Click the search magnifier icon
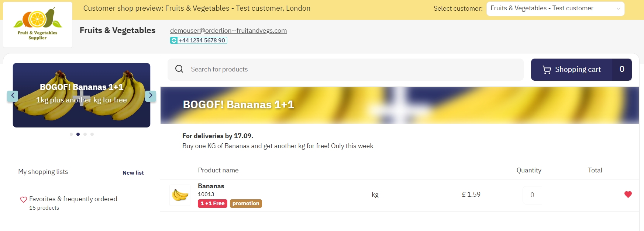 179,69
